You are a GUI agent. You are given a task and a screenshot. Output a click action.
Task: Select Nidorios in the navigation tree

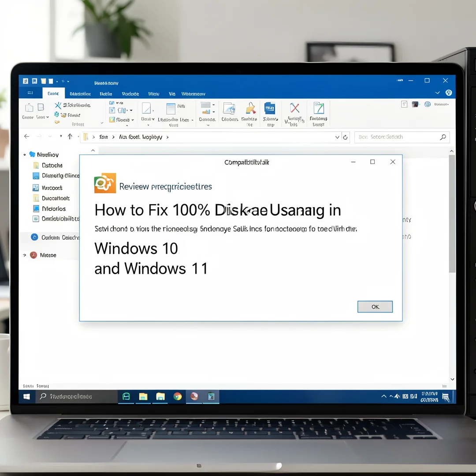54,209
